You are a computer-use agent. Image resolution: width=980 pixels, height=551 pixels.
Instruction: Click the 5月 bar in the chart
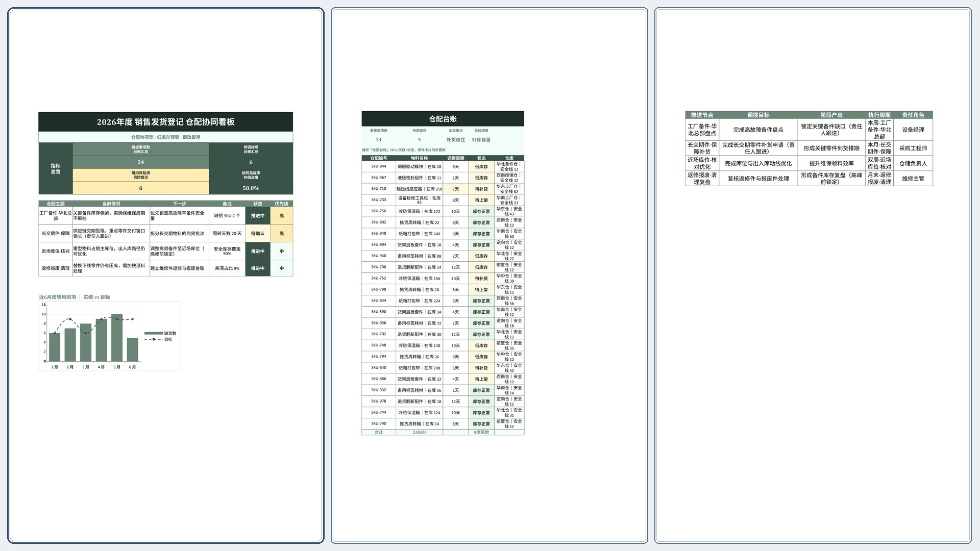pyautogui.click(x=117, y=338)
